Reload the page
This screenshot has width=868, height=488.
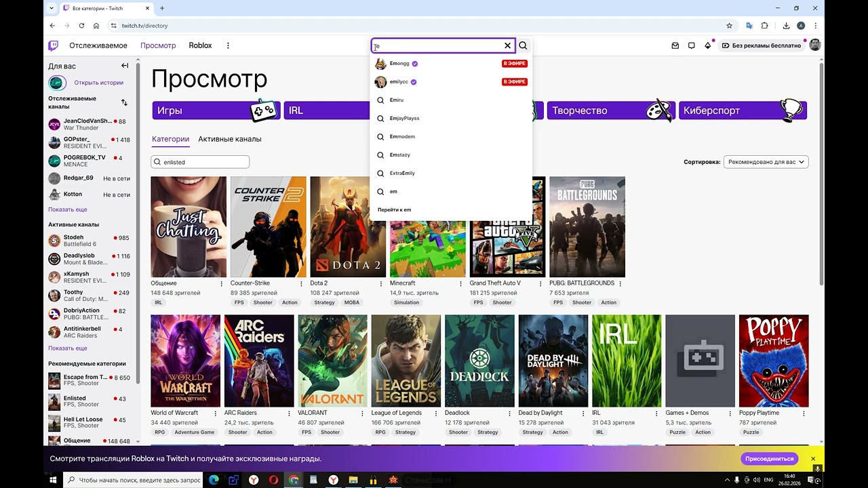(x=82, y=26)
